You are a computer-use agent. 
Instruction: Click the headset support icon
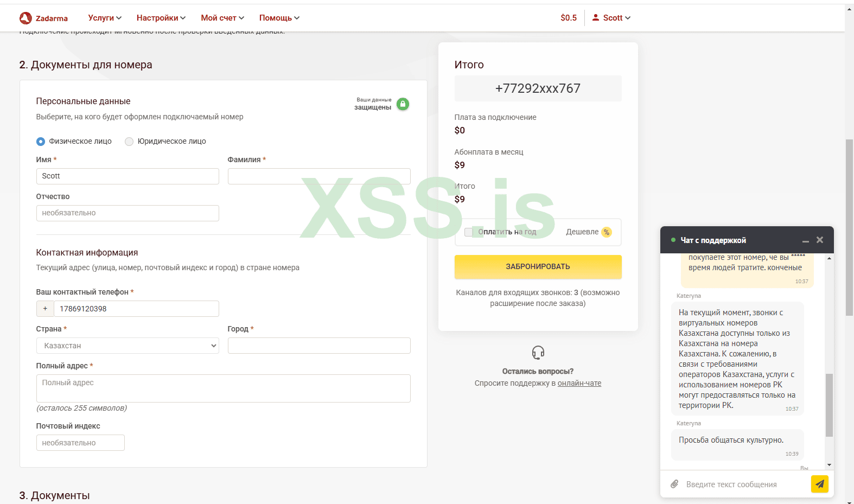tap(538, 353)
